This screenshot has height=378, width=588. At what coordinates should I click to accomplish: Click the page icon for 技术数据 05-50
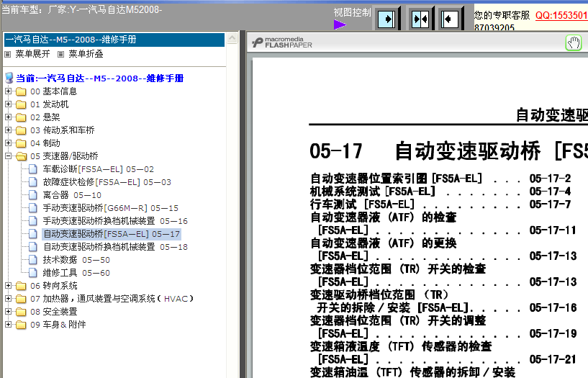33,259
